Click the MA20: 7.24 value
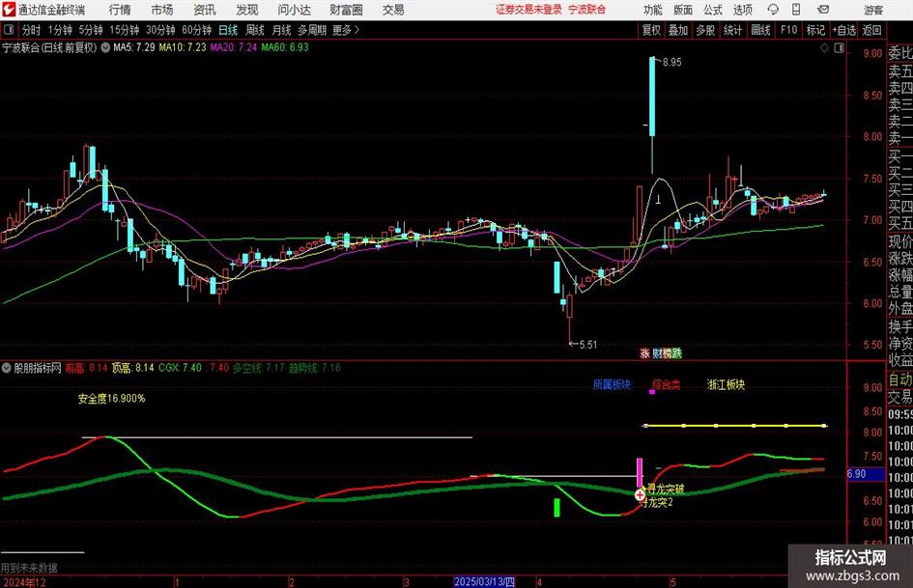The height and width of the screenshot is (588, 913). [234, 47]
